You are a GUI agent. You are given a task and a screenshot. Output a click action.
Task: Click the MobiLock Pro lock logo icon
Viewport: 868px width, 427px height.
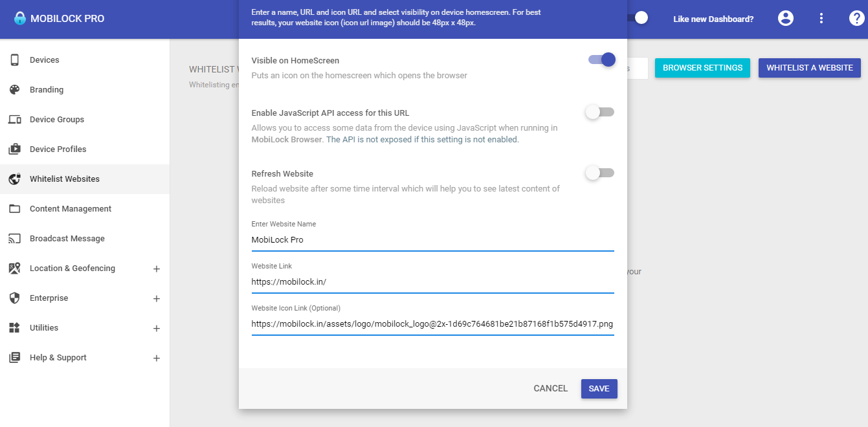pyautogui.click(x=20, y=18)
